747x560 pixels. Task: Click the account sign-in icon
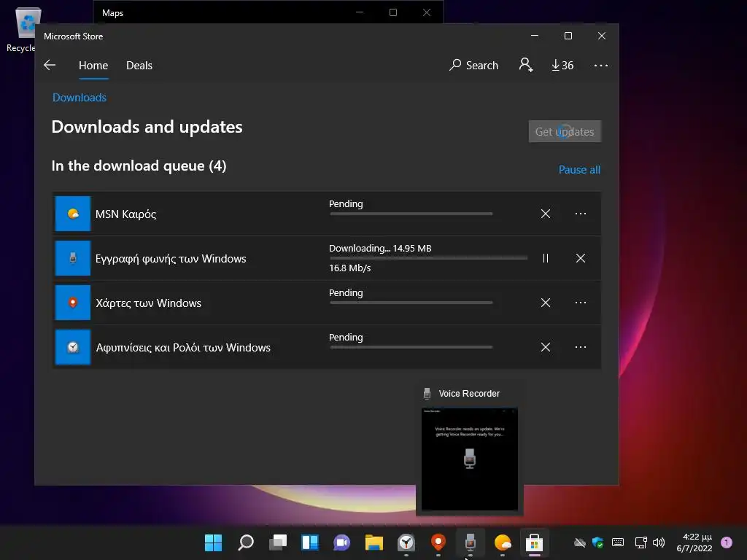pyautogui.click(x=526, y=65)
